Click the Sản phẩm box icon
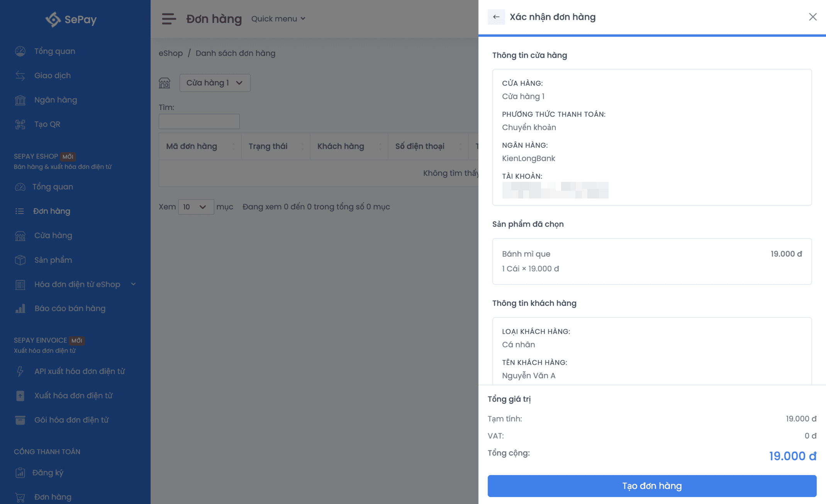 (20, 260)
